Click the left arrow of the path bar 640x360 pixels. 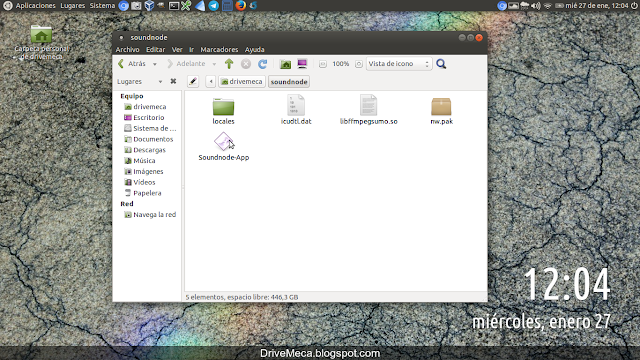pos(211,82)
